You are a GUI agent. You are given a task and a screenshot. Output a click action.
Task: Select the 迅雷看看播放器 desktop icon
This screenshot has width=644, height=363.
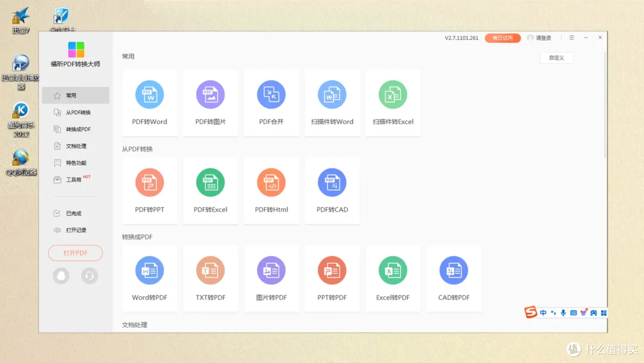[20, 72]
